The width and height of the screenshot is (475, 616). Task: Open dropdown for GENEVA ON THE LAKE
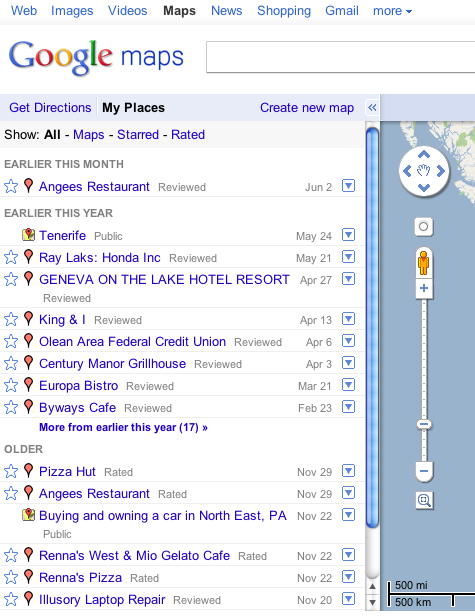pos(348,279)
